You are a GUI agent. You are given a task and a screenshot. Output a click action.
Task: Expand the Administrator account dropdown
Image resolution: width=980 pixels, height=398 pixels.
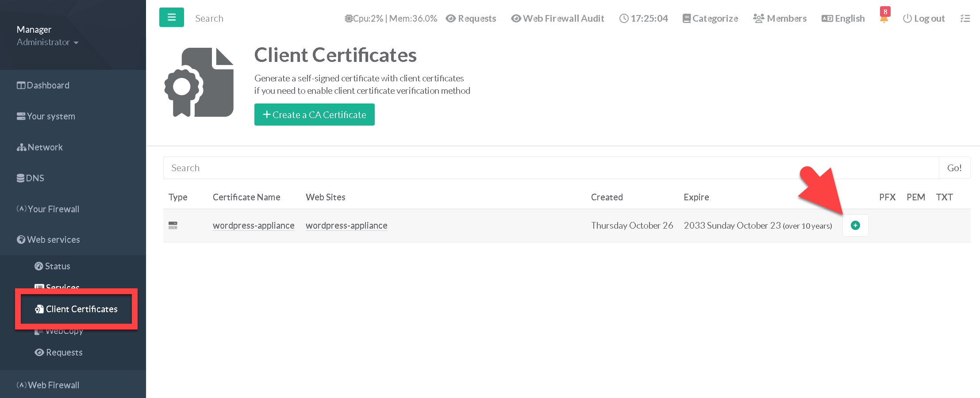click(47, 42)
